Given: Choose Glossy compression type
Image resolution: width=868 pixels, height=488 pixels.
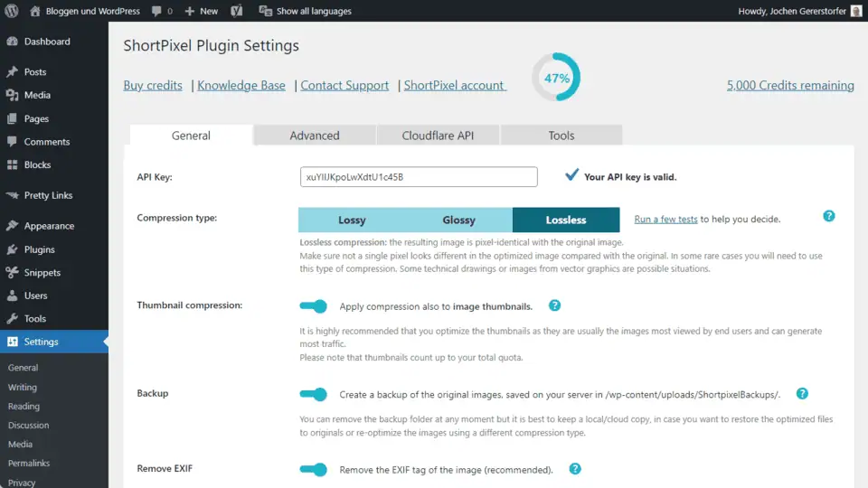Looking at the screenshot, I should click(x=458, y=220).
